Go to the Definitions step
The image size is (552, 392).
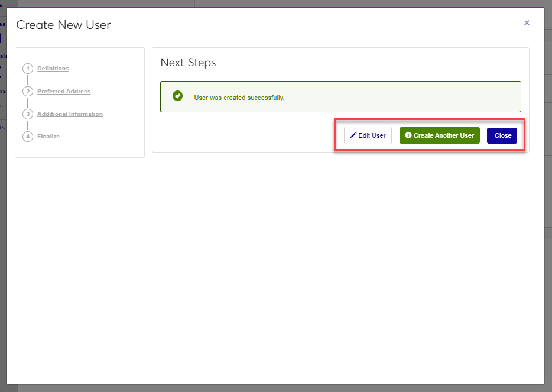pyautogui.click(x=53, y=69)
